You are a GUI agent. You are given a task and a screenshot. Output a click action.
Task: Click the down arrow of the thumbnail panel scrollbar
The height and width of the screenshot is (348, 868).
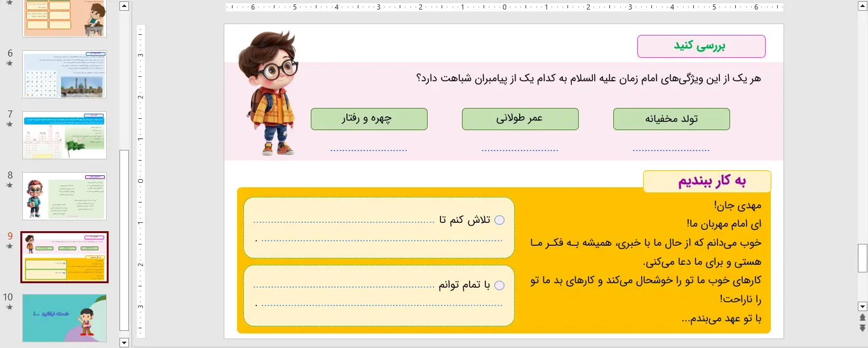(x=125, y=342)
